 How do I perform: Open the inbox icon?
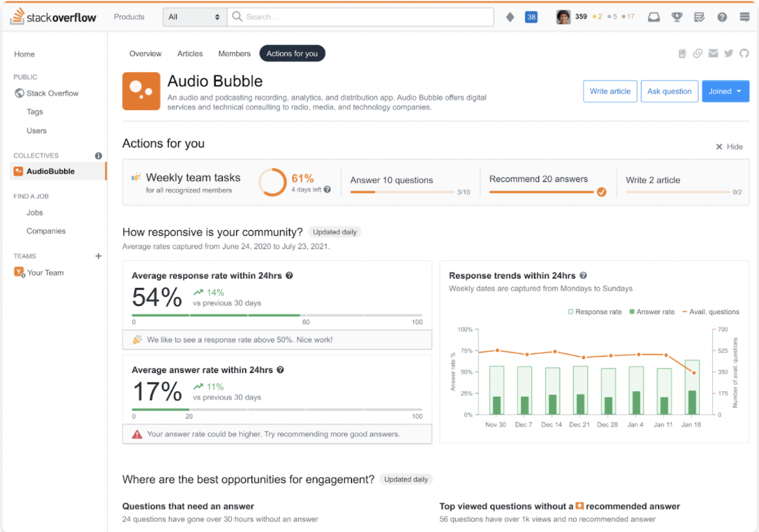click(653, 17)
